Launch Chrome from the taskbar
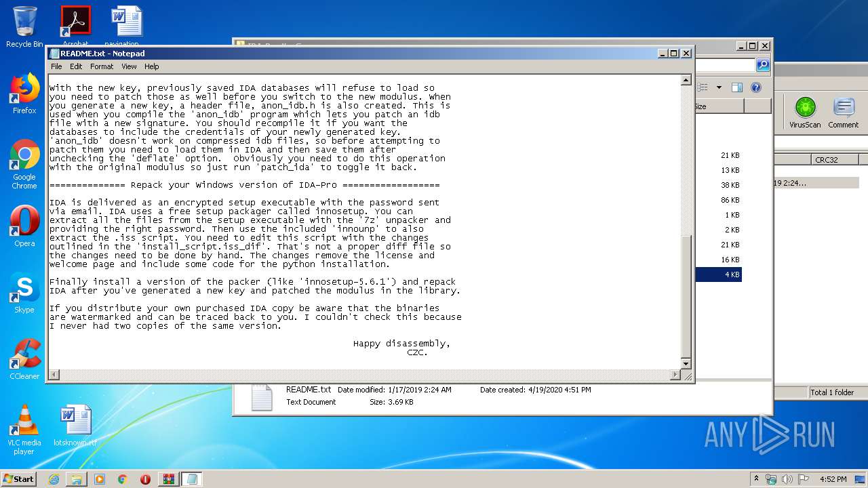The width and height of the screenshot is (868, 488). (x=123, y=479)
